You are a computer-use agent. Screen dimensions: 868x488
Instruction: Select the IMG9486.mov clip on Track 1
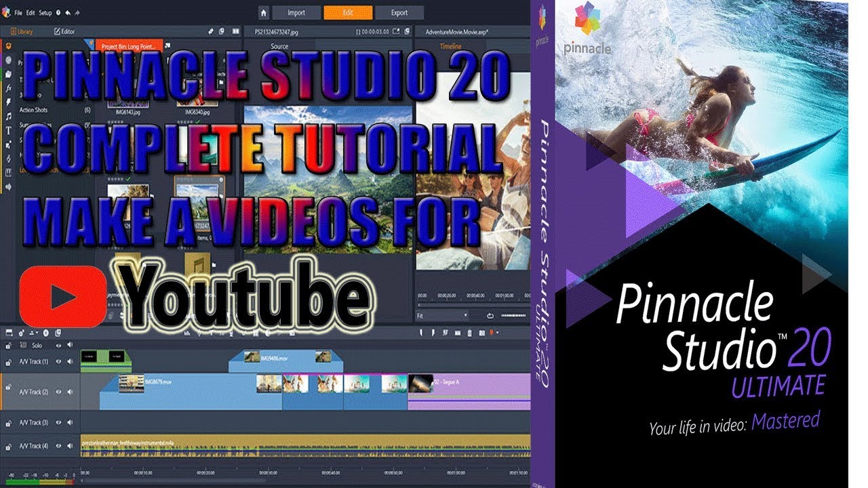pos(285,361)
